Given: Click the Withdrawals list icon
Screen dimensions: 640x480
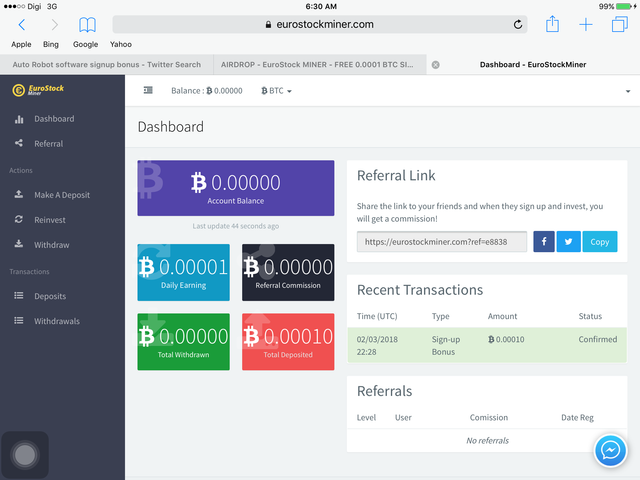Looking at the screenshot, I should [19, 320].
